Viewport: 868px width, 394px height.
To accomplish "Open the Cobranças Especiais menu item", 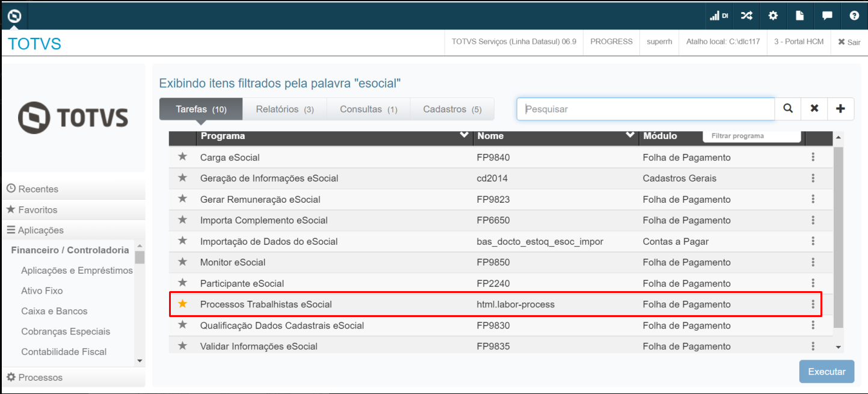I will (x=65, y=332).
